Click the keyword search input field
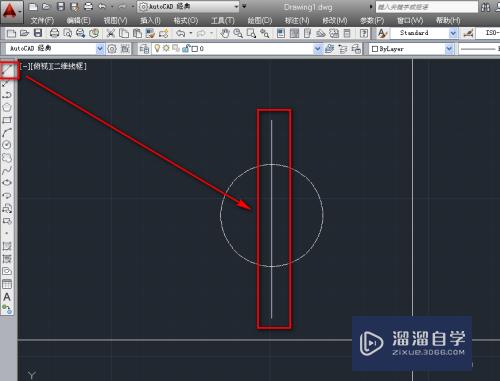The width and height of the screenshot is (500, 381). point(427,7)
